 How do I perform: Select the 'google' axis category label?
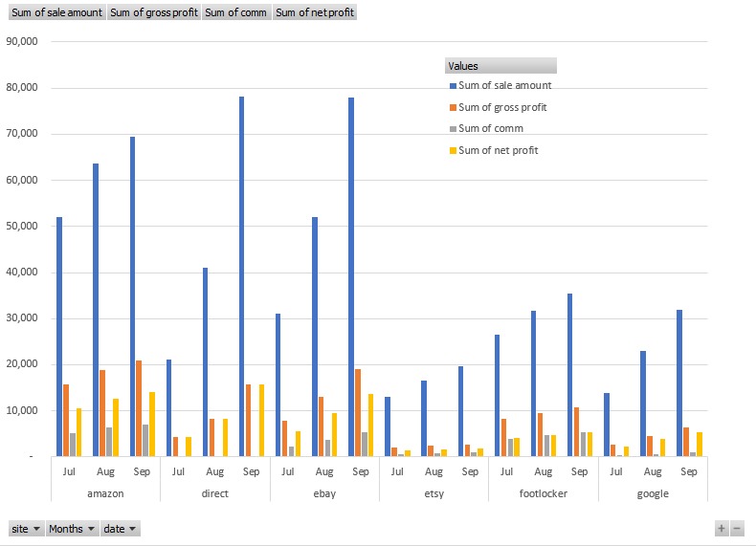pos(653,494)
